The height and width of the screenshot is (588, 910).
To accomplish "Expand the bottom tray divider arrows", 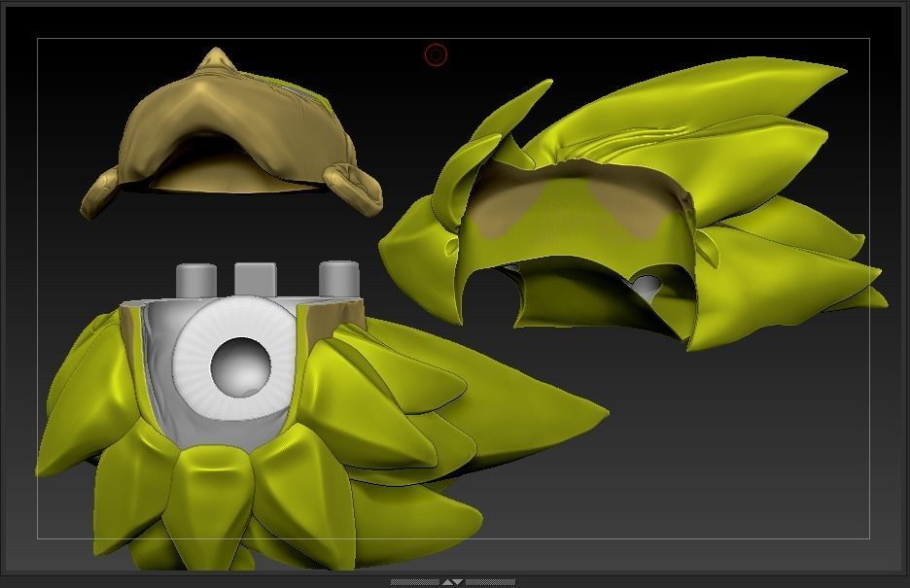I will [453, 581].
